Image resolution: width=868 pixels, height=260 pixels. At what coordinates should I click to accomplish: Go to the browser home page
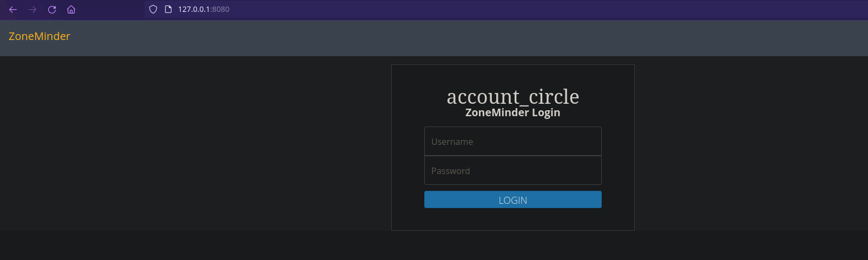click(71, 10)
